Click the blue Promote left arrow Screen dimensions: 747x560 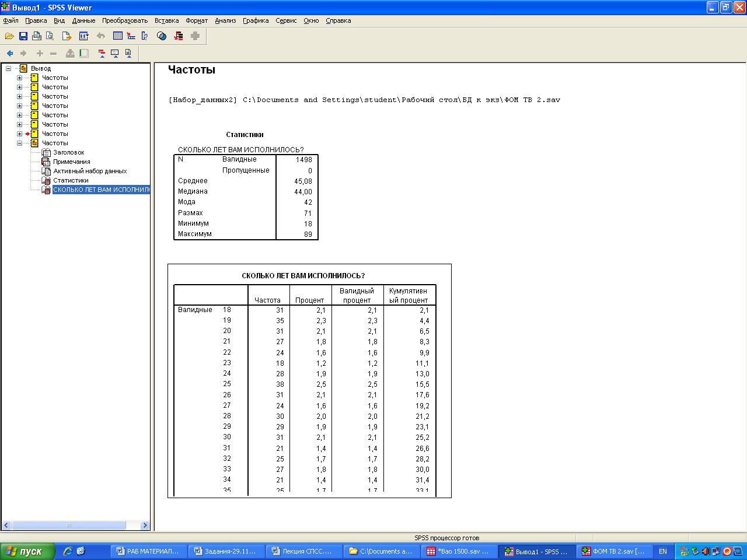click(x=10, y=53)
